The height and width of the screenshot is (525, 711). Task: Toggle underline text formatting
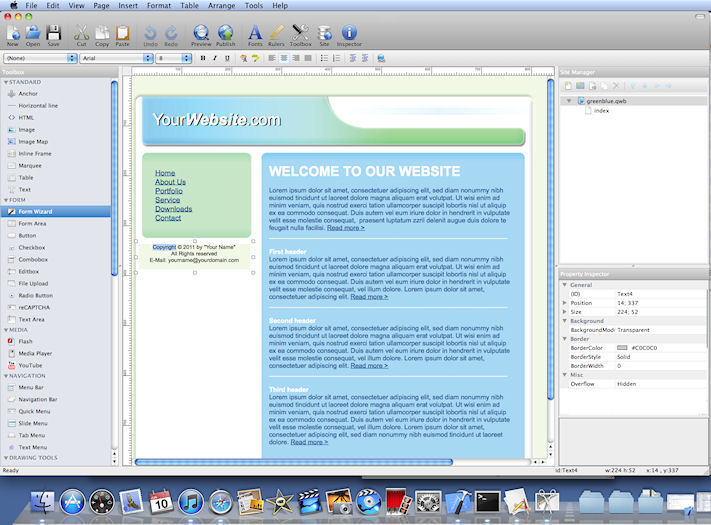tap(226, 59)
